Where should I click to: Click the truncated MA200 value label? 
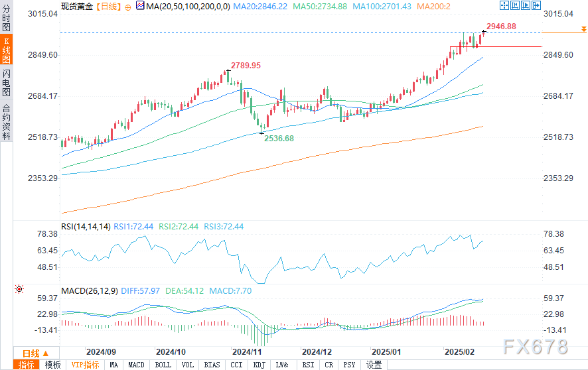tap(433, 7)
